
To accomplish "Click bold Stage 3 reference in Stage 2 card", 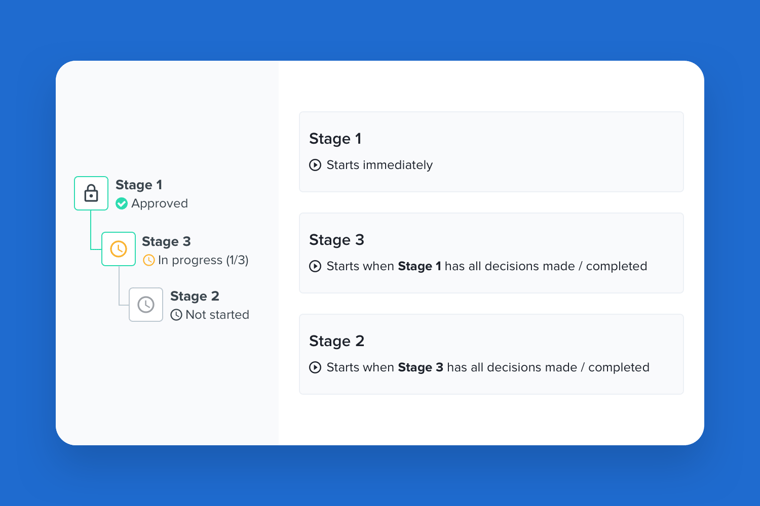I will pyautogui.click(x=420, y=367).
